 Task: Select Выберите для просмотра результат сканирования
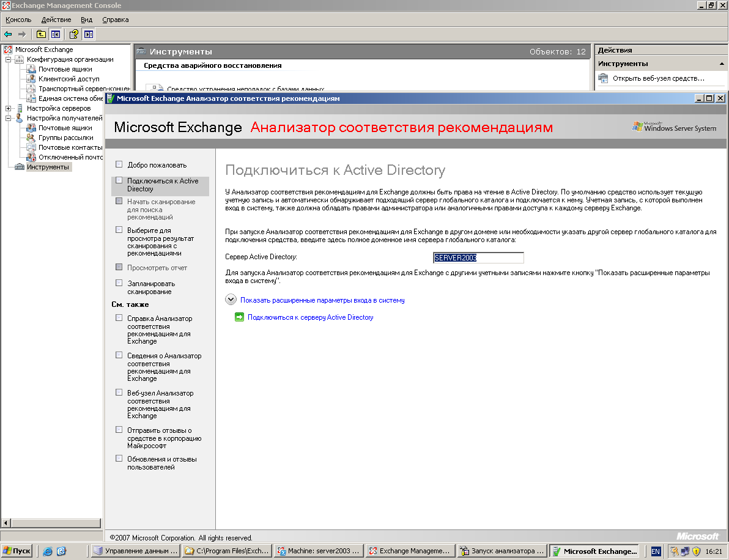coord(160,241)
